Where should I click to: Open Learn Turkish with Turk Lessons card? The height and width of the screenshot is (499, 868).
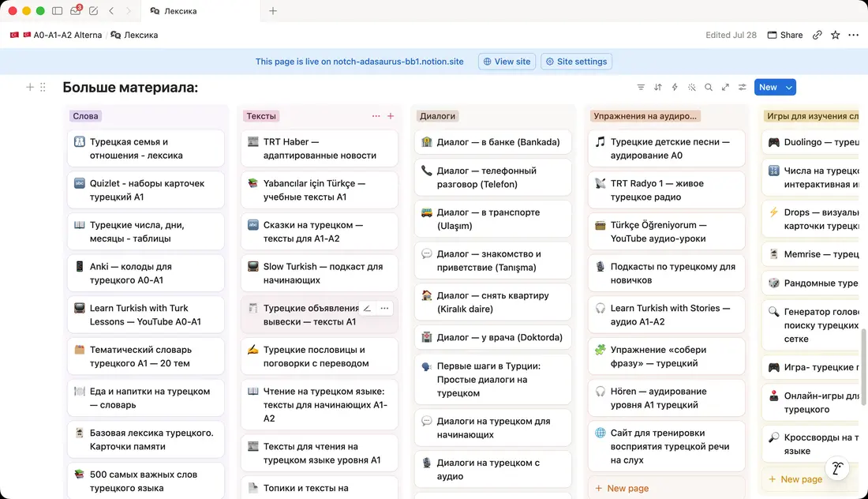point(146,314)
